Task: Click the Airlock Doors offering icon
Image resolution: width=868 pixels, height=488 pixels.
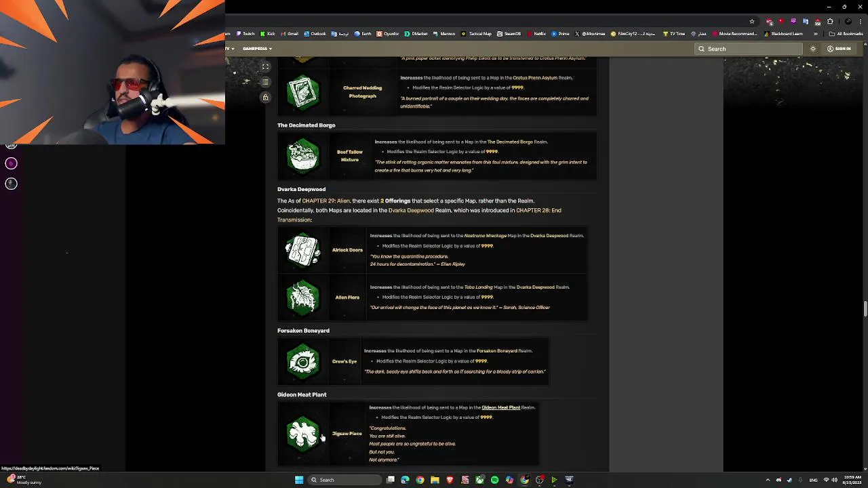Action: [x=302, y=250]
